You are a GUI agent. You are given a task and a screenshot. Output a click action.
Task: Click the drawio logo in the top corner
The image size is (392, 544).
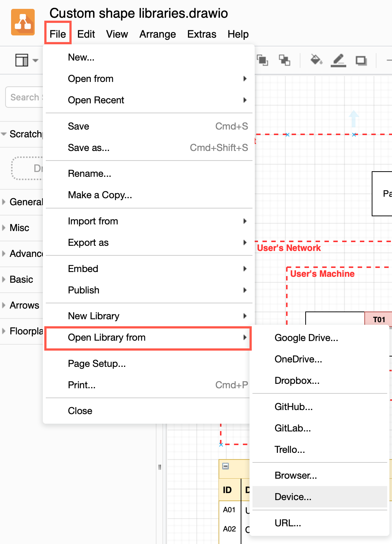pyautogui.click(x=22, y=22)
